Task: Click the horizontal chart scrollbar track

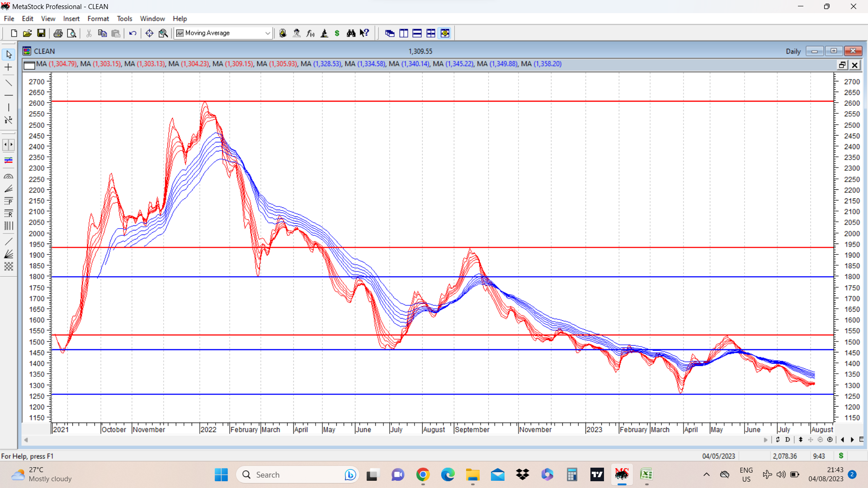Action: 393,440
